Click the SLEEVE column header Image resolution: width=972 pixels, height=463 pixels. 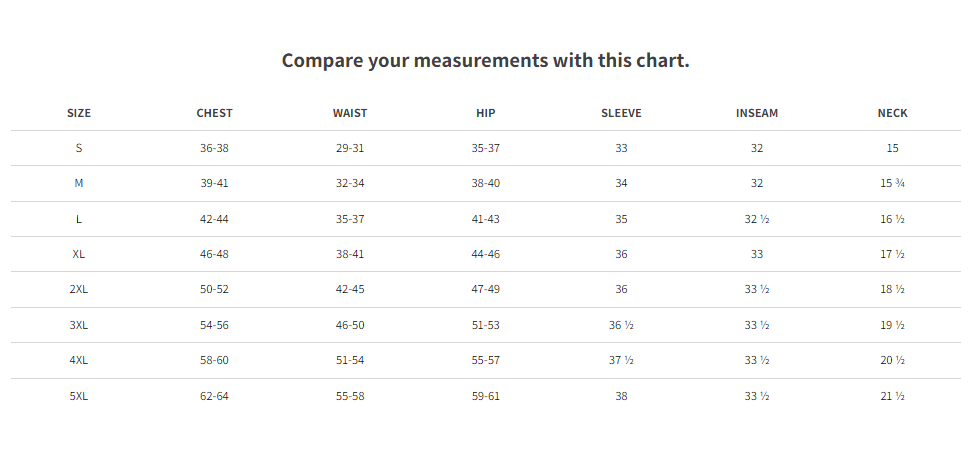click(x=621, y=113)
